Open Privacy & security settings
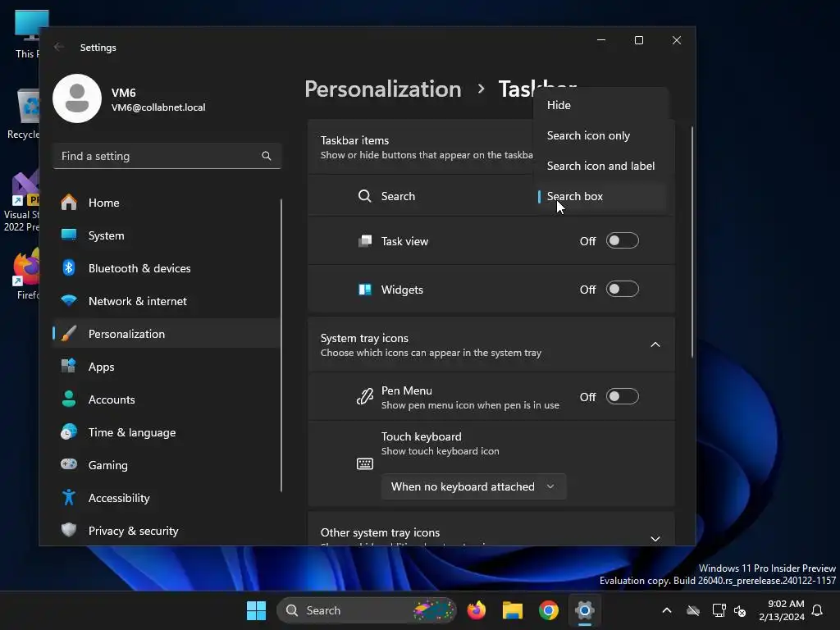 pos(166,531)
